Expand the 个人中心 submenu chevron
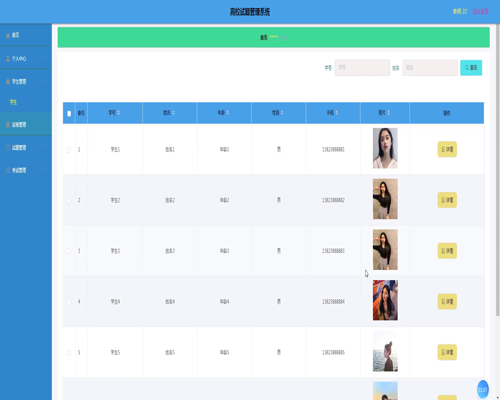 [45, 58]
